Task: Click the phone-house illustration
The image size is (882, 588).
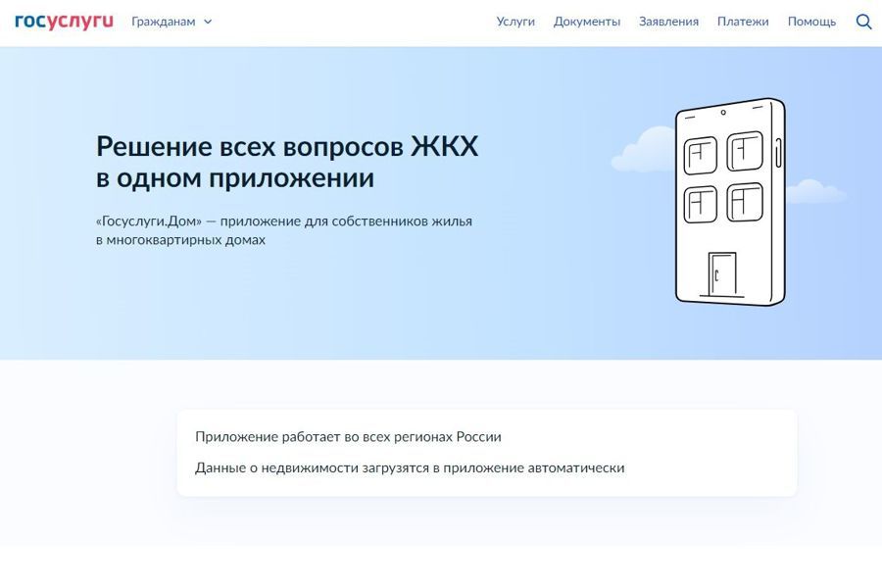Action: [x=730, y=202]
